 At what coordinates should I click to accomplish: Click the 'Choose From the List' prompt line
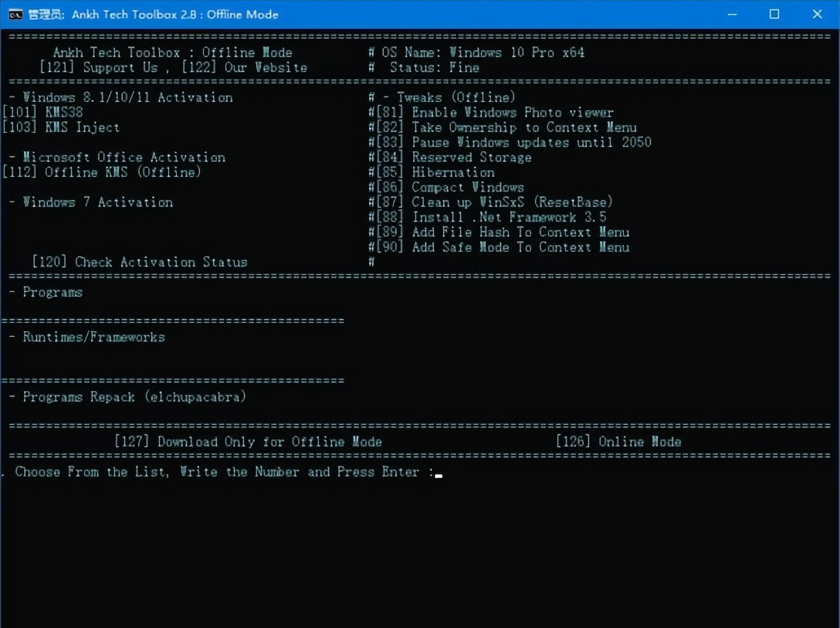[224, 472]
